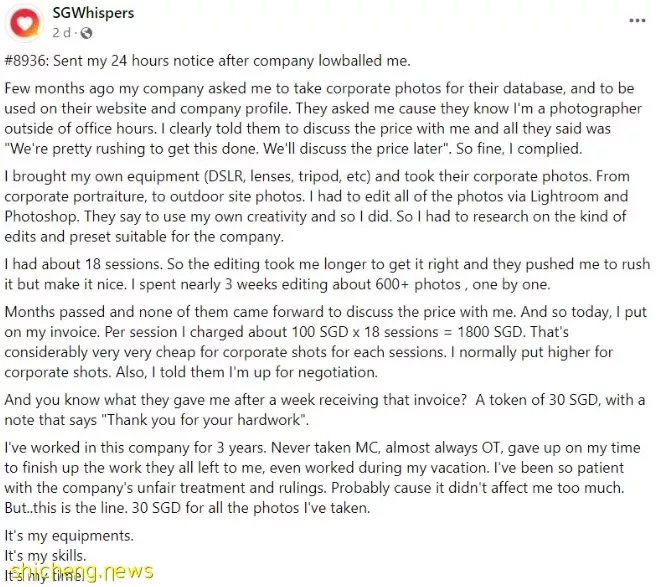Click the line "It's my skills."
The height and width of the screenshot is (587, 659).
(x=45, y=556)
